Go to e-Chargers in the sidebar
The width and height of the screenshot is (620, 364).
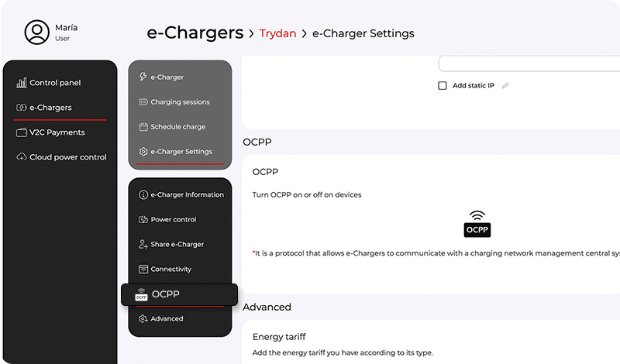coord(50,108)
